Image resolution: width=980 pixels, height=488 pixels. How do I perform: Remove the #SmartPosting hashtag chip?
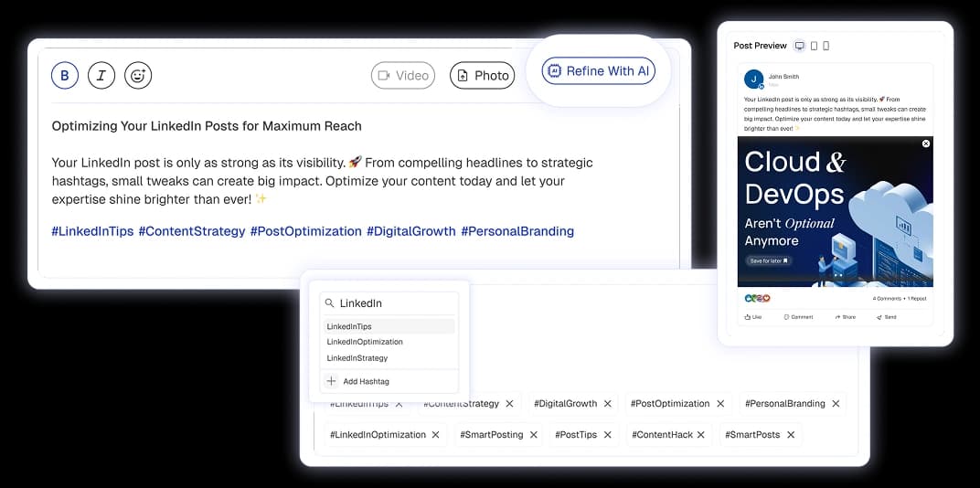coord(534,435)
